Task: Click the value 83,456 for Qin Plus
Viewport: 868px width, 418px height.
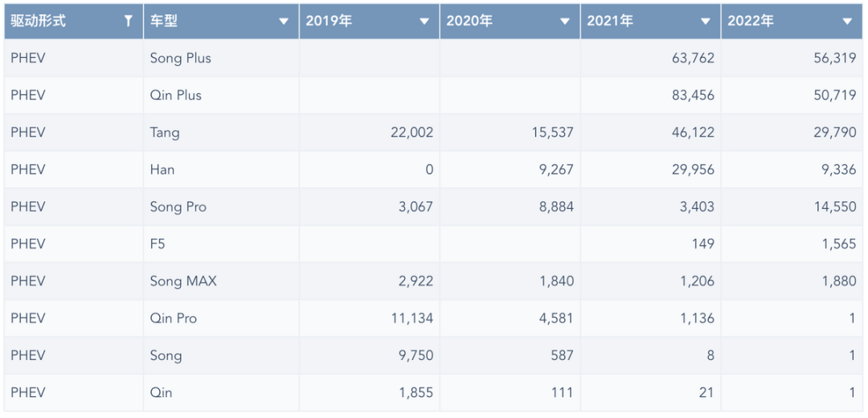Action: [691, 95]
